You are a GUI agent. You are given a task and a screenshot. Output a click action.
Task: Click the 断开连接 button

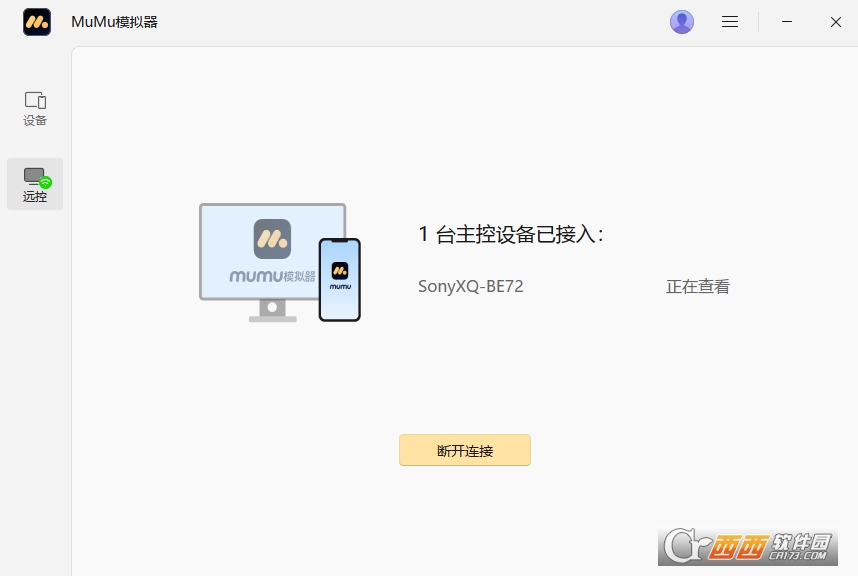coord(465,450)
